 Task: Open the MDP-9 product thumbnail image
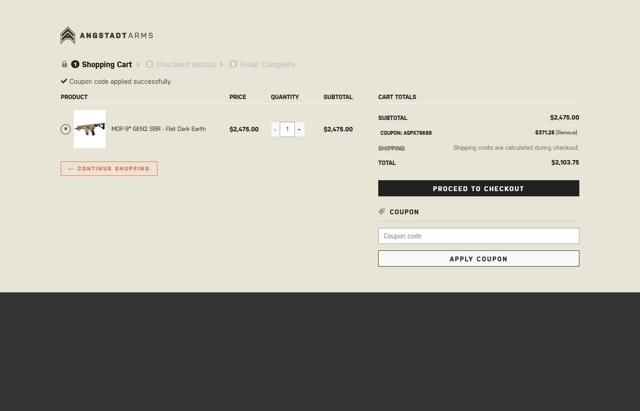pyautogui.click(x=89, y=129)
